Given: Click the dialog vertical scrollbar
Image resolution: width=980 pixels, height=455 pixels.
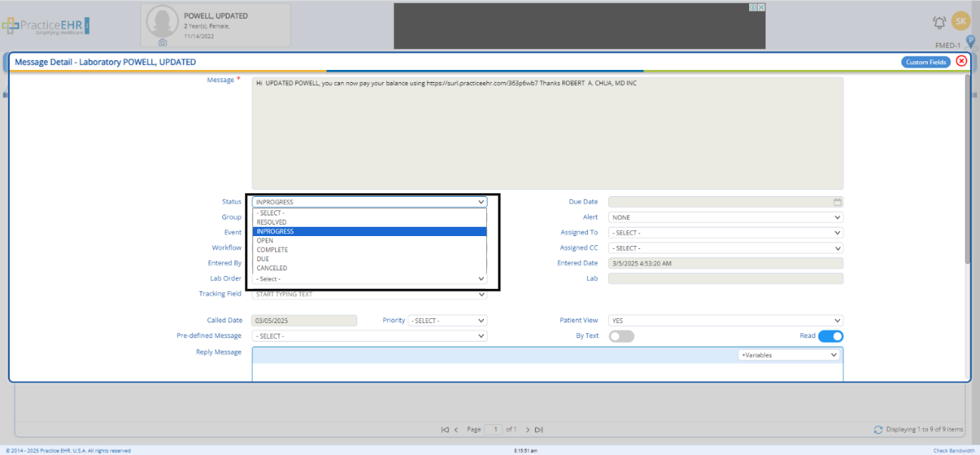Looking at the screenshot, I should tap(967, 170).
